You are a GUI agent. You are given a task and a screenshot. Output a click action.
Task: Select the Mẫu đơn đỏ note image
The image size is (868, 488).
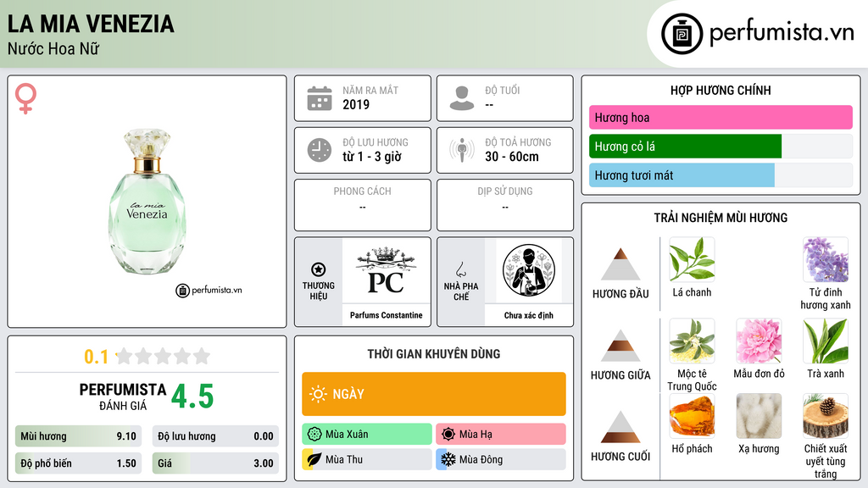[x=759, y=341]
